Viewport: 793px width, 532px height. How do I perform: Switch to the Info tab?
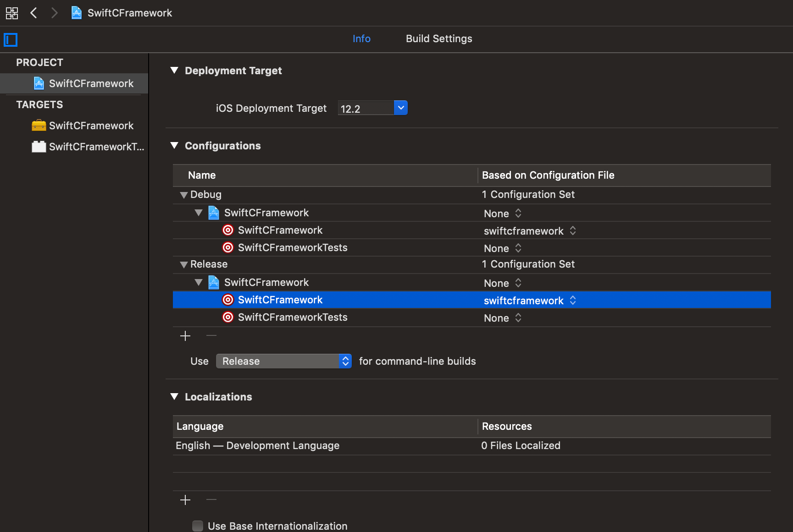361,39
